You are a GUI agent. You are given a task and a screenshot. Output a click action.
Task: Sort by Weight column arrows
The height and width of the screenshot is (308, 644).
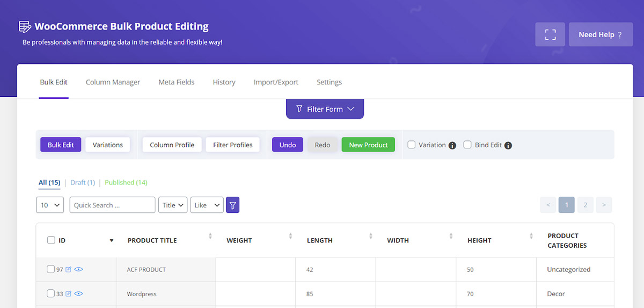click(x=290, y=236)
